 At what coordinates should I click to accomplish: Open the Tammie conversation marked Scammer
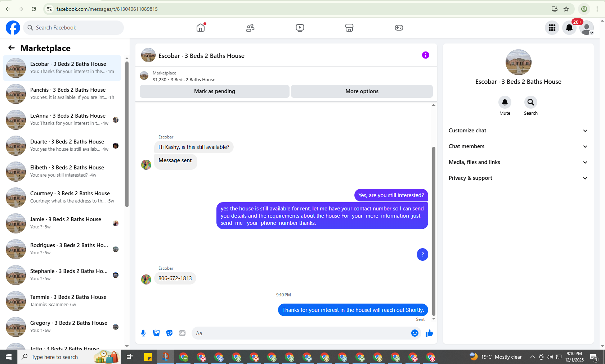[x=62, y=301]
